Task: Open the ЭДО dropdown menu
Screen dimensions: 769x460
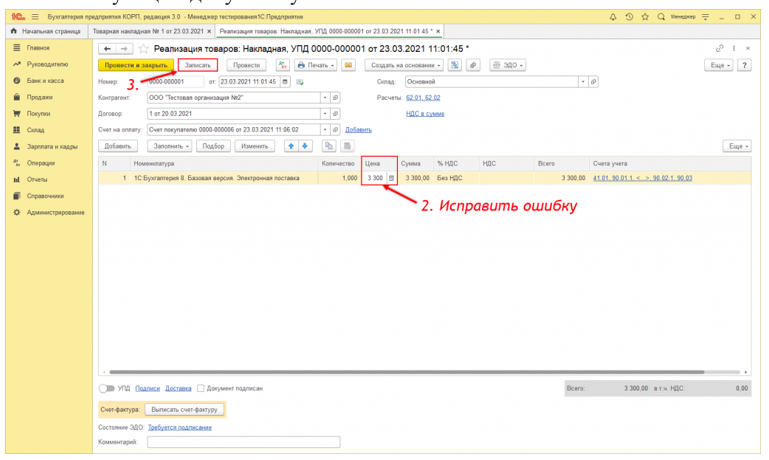Action: tap(508, 65)
